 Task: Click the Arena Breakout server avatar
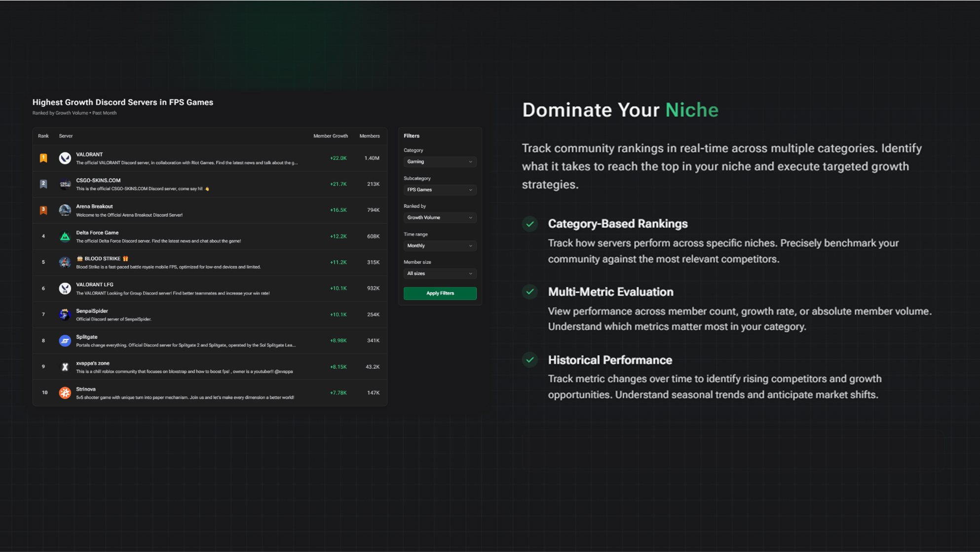65,210
